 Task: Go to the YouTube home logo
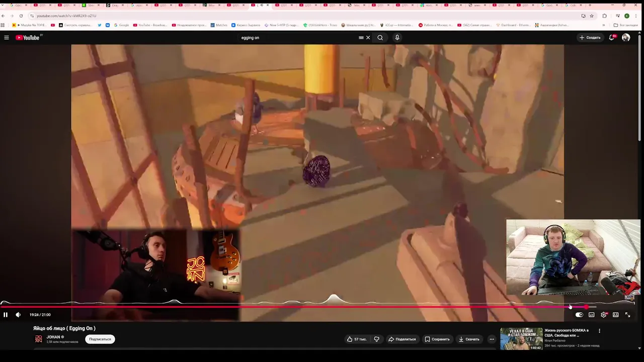coord(28,38)
